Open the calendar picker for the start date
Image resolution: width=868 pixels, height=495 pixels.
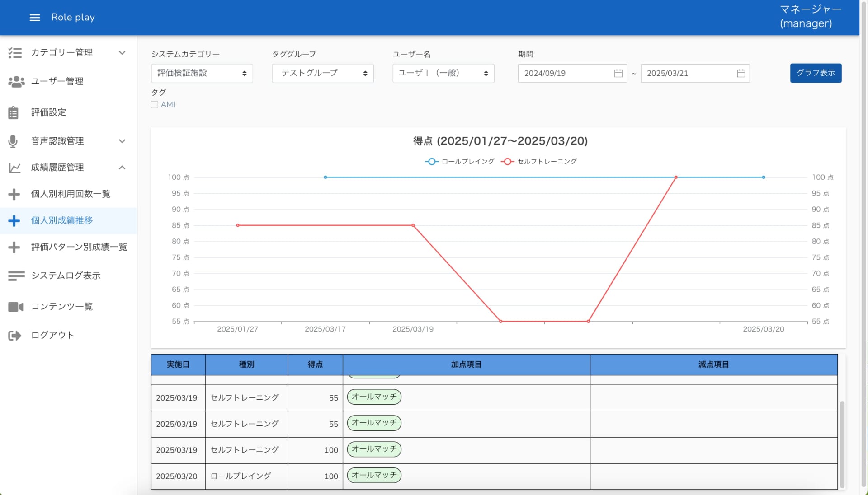[618, 73]
